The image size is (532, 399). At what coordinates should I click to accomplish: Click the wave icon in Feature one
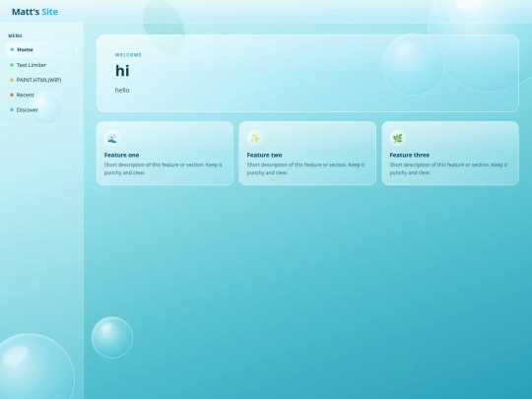pyautogui.click(x=112, y=138)
